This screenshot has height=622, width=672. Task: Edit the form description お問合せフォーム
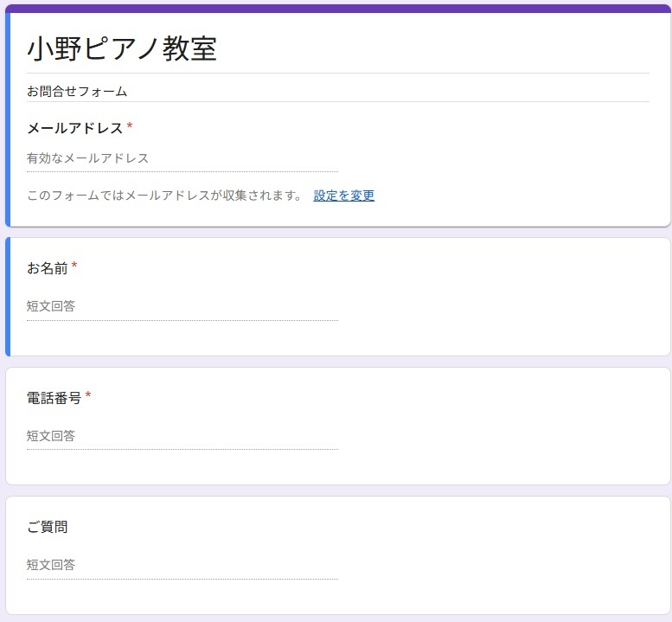(x=77, y=91)
